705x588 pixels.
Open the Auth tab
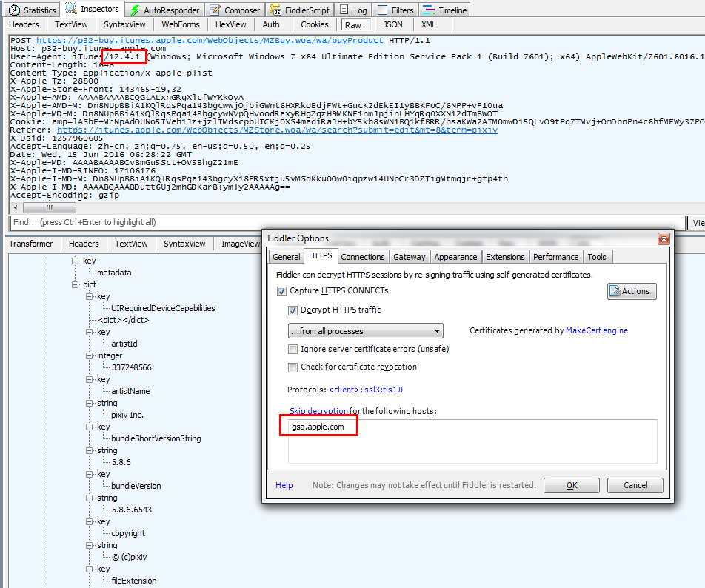tap(271, 24)
